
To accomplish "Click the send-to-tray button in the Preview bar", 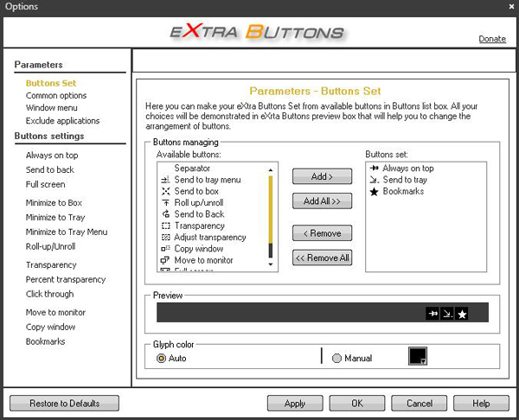I will 447,314.
